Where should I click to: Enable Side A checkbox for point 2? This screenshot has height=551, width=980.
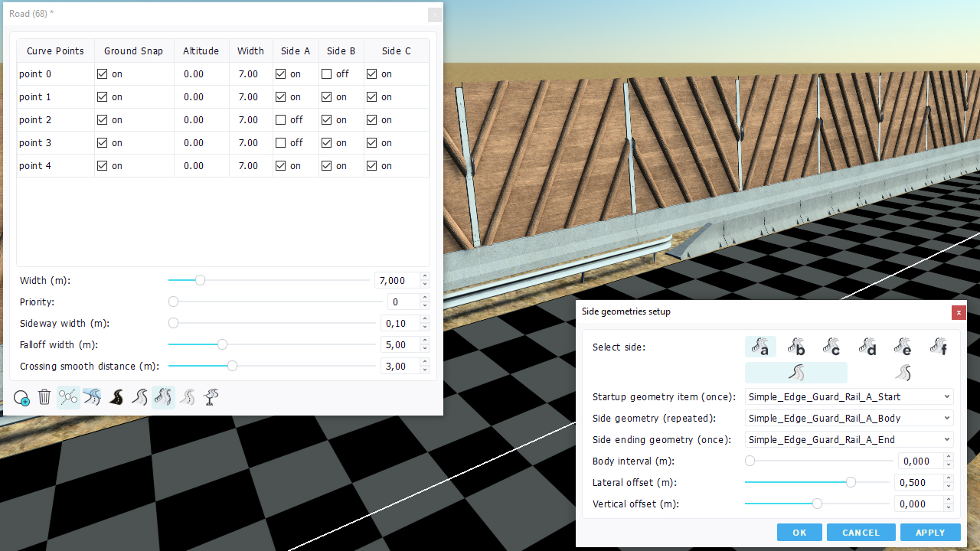coord(281,120)
